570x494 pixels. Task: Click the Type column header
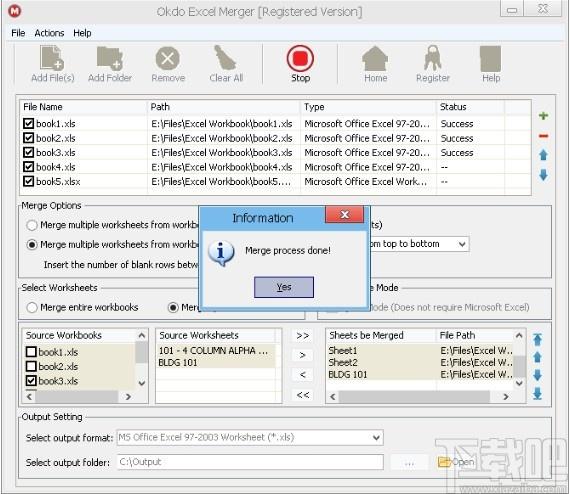[x=368, y=107]
